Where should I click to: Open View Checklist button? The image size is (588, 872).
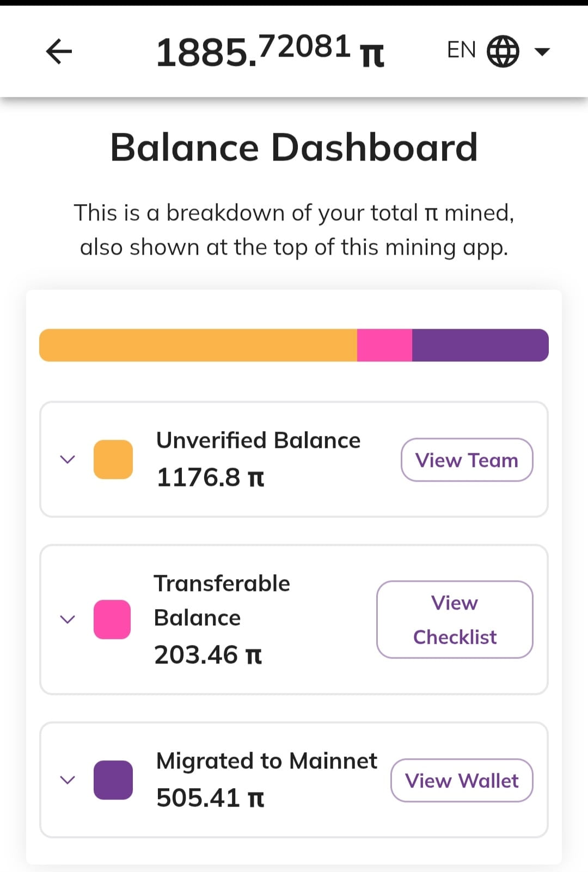tap(455, 619)
